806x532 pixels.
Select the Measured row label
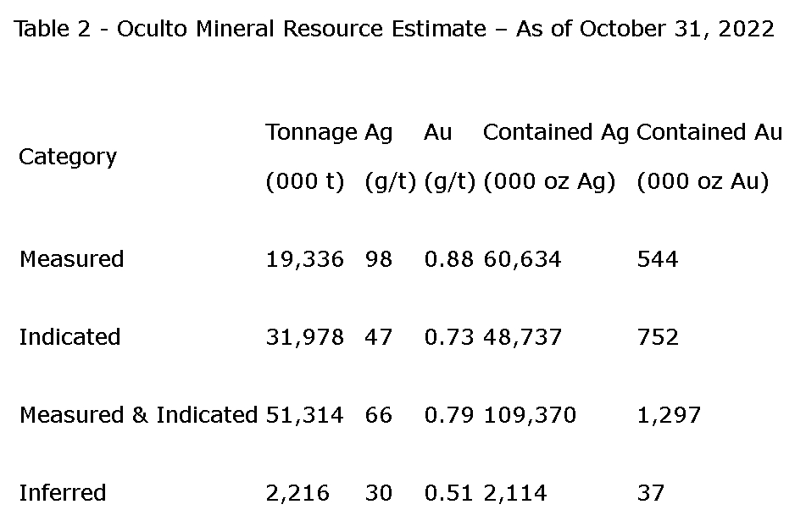point(71,259)
